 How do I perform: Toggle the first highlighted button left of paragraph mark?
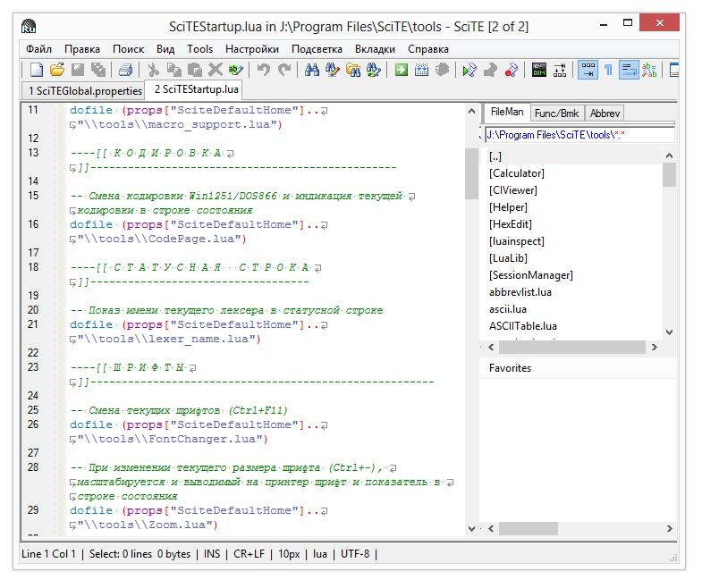(x=588, y=70)
